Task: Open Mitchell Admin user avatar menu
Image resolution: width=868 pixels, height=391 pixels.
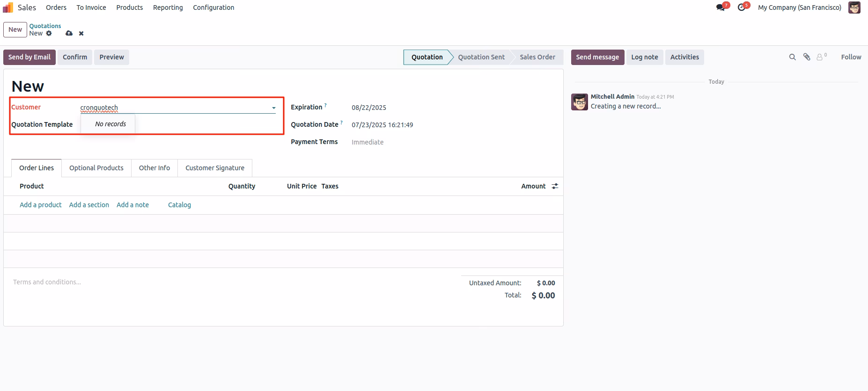Action: pyautogui.click(x=854, y=7)
